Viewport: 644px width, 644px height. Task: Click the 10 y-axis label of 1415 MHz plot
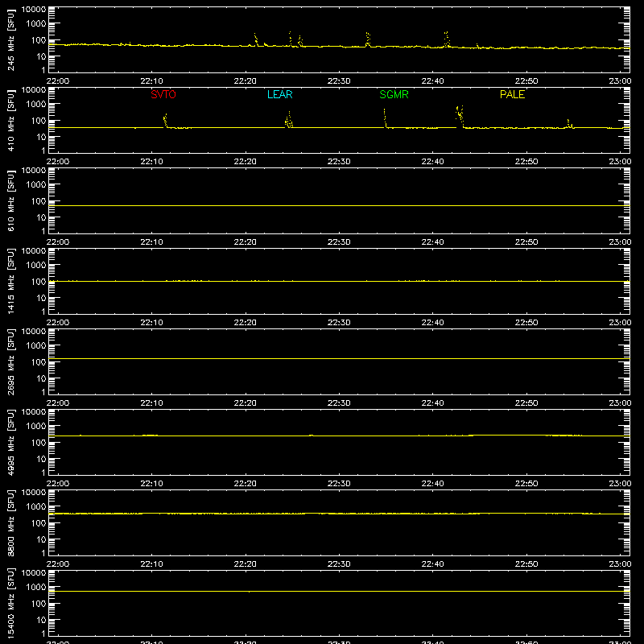point(42,298)
